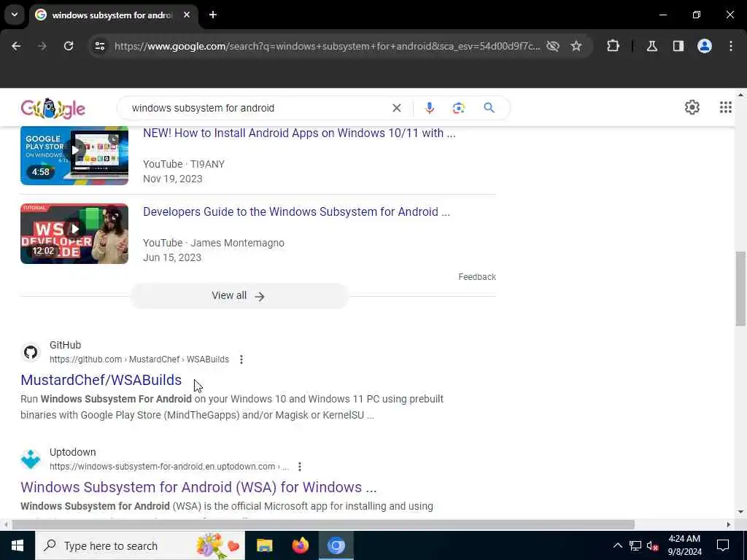
Task: Click the horizontal scrollbar thumb
Action: (323, 524)
